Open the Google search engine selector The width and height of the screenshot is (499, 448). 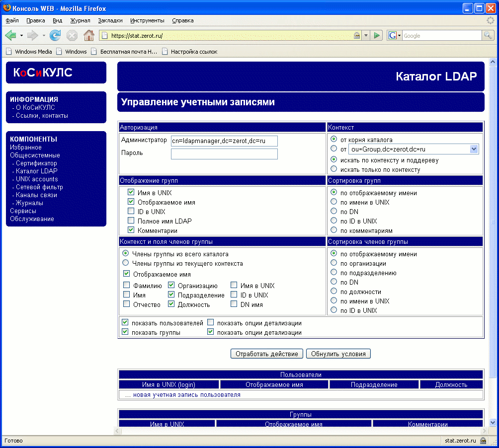(x=394, y=36)
